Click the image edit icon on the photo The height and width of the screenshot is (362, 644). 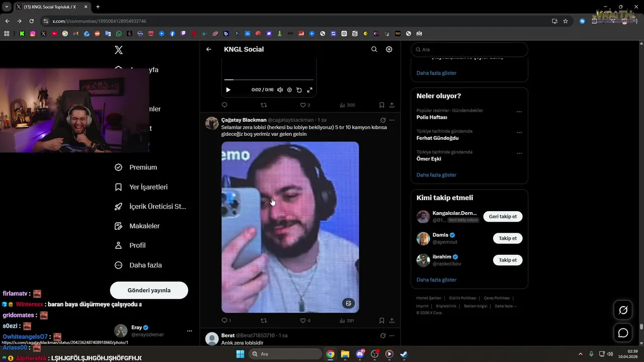pos(348,303)
